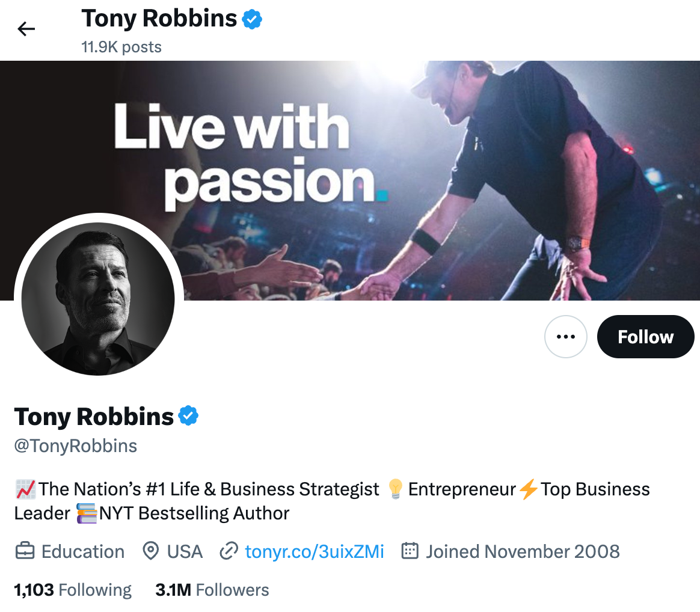Image resolution: width=700 pixels, height=612 pixels.
Task: Click the blue verification checkmark in the bio area
Action: (x=189, y=415)
